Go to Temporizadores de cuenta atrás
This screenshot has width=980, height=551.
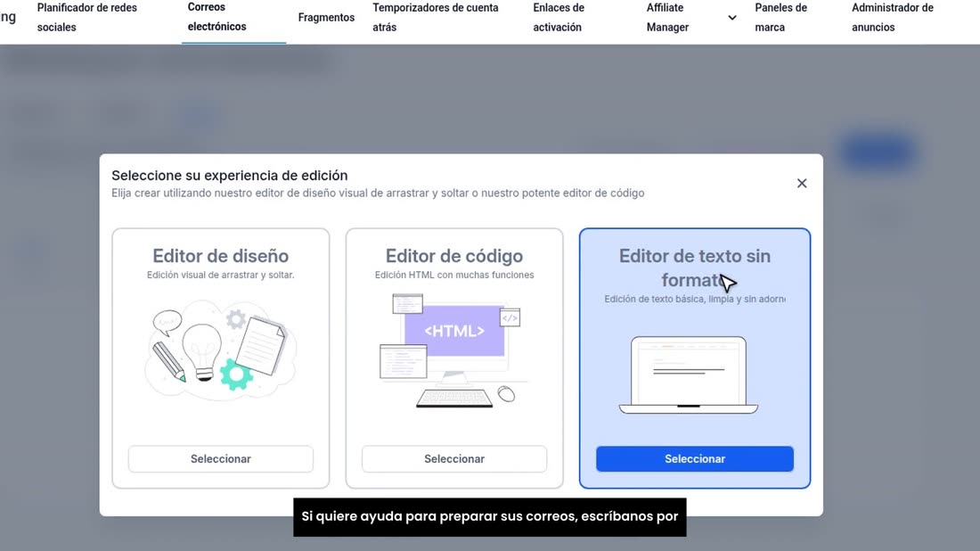(436, 18)
